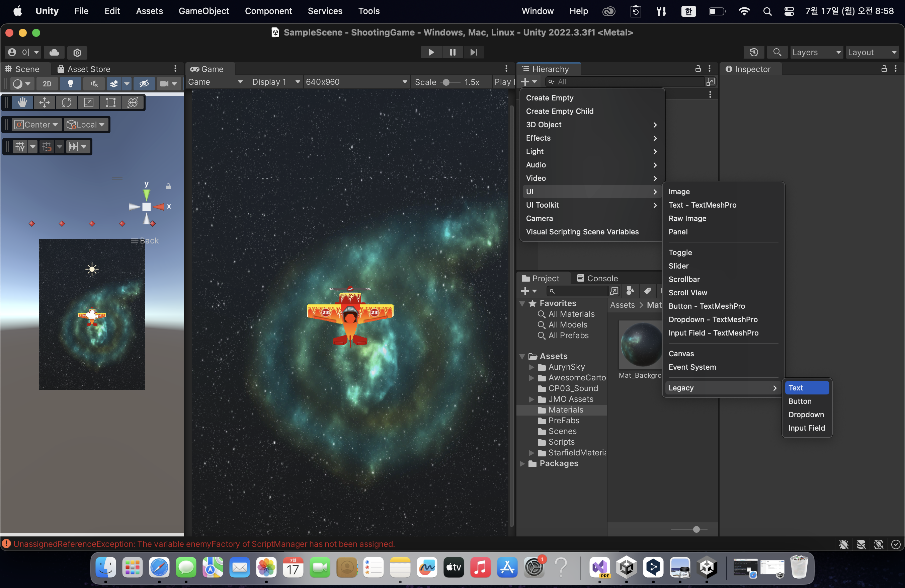Toggle 2D view mode in Scene

point(47,84)
